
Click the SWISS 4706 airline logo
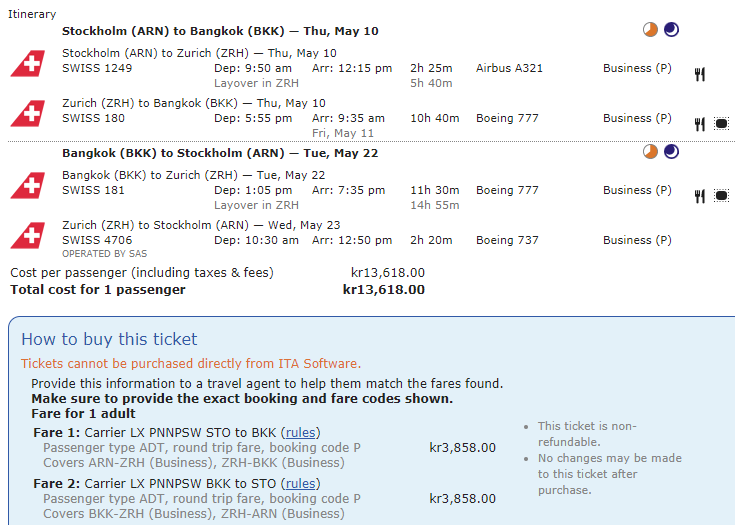(x=27, y=234)
